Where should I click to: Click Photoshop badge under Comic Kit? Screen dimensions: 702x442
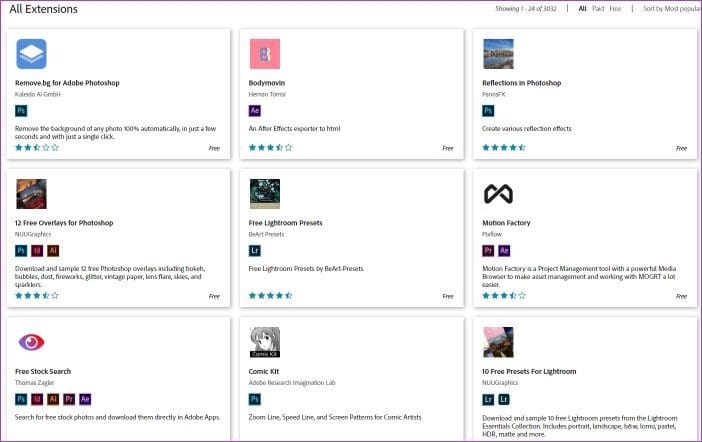pos(255,399)
